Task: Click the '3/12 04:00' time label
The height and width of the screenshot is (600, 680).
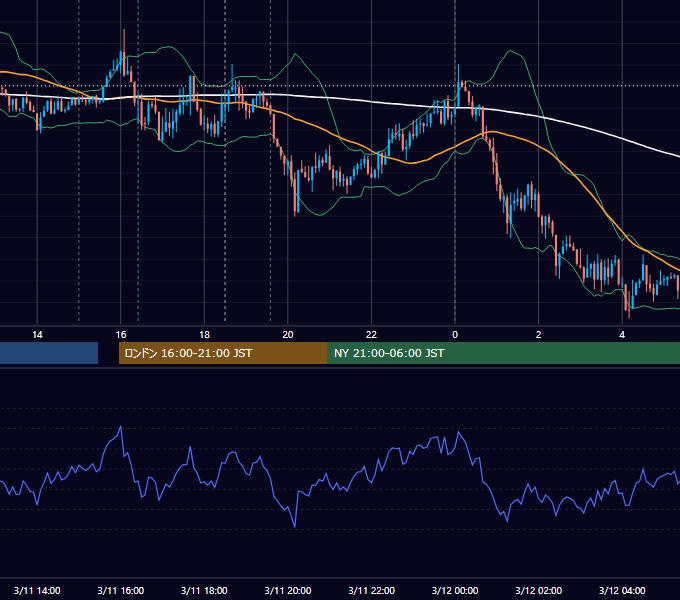Action: point(622,590)
